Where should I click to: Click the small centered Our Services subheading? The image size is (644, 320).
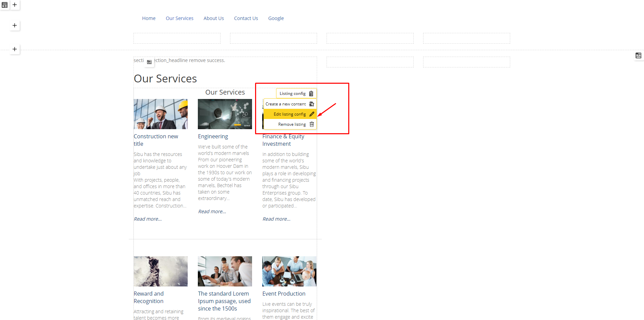[225, 92]
